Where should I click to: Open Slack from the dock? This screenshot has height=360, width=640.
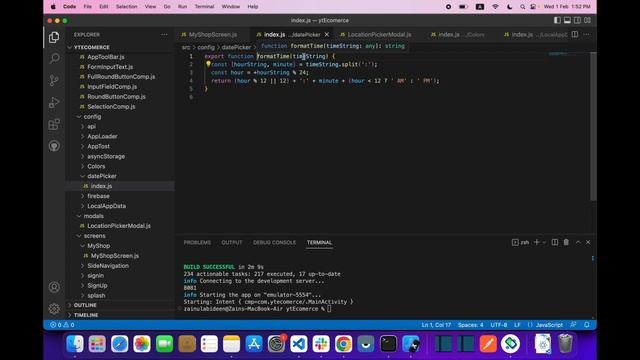(321, 344)
